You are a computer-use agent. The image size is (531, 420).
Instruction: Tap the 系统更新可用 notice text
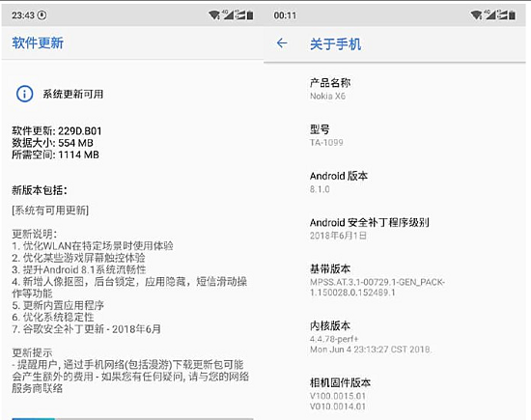point(72,94)
